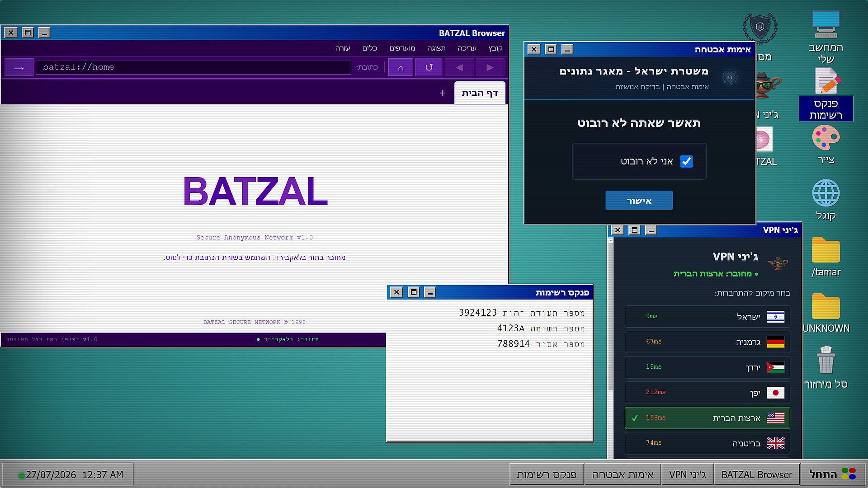868x488 pixels.
Task: Open a new tab with plus button
Action: 443,93
